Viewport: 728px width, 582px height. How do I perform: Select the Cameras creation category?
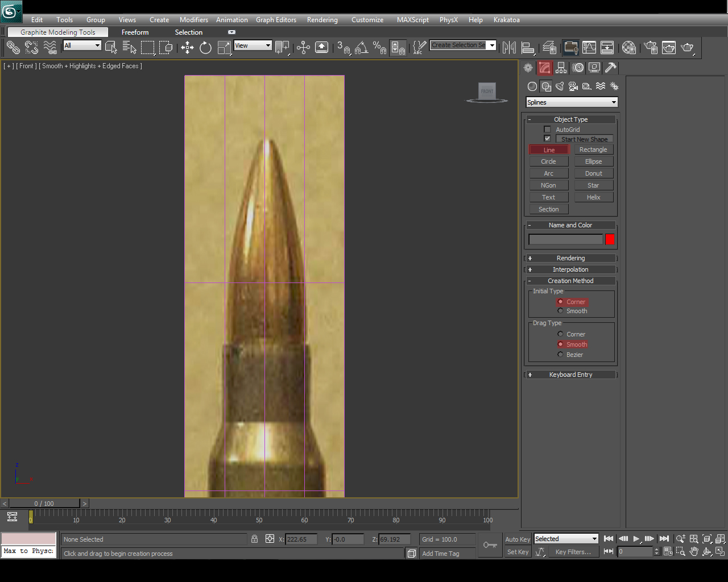[574, 86]
